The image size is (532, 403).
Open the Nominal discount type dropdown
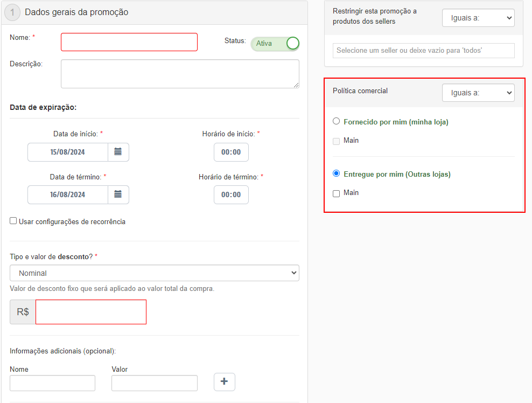tap(154, 273)
